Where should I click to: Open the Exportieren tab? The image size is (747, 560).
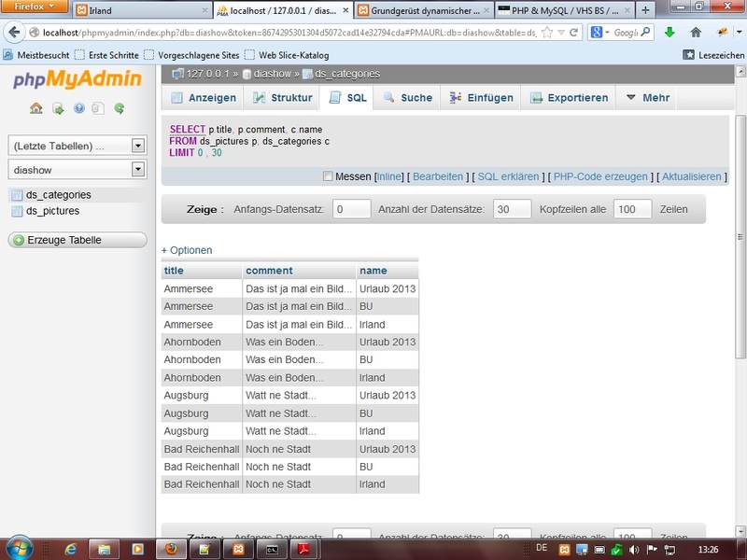570,98
